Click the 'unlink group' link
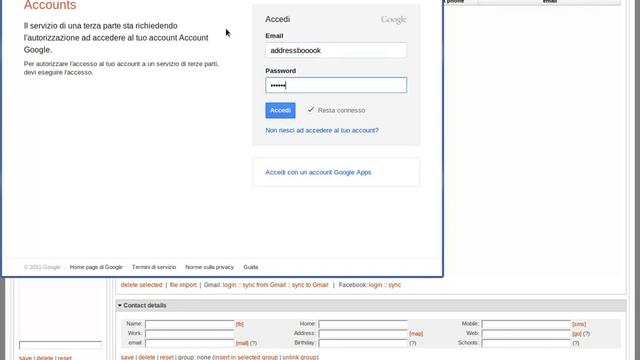640x360 pixels. pos(300,357)
